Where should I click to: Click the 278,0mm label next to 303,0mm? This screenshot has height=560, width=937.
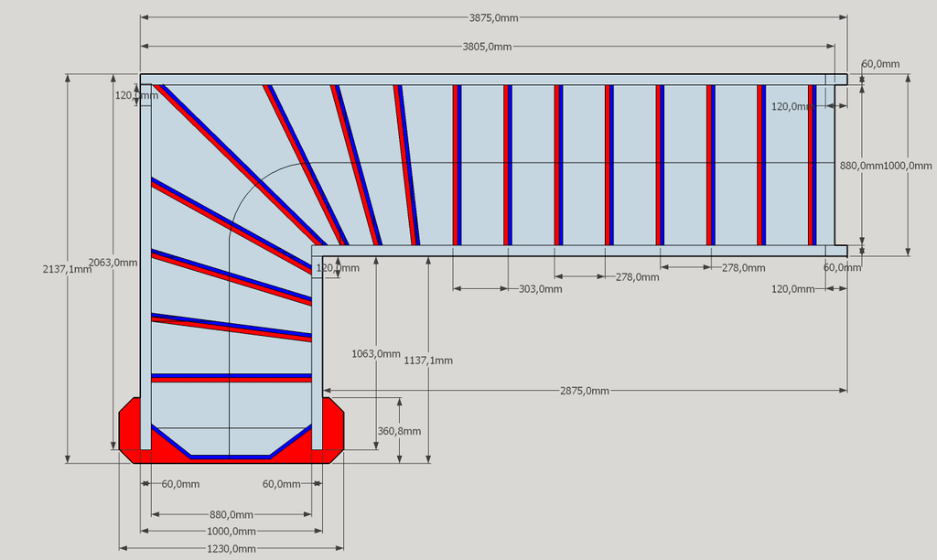[638, 277]
